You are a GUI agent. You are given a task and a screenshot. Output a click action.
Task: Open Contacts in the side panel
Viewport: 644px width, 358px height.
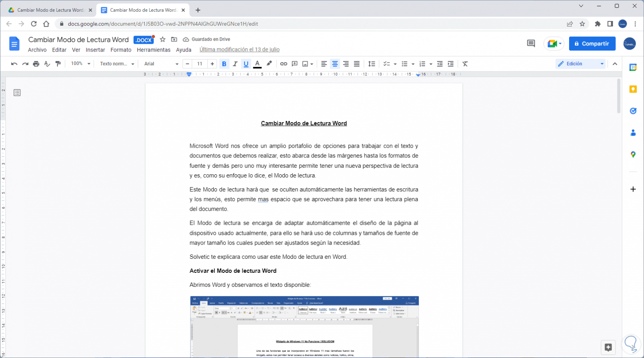(633, 133)
